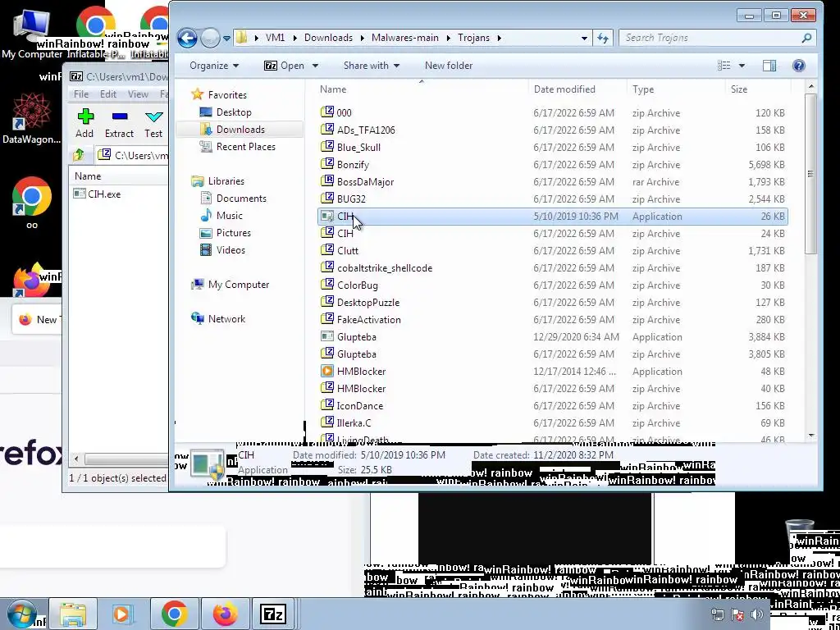Open Chrome from the taskbar
Image resolution: width=840 pixels, height=630 pixels.
point(174,614)
